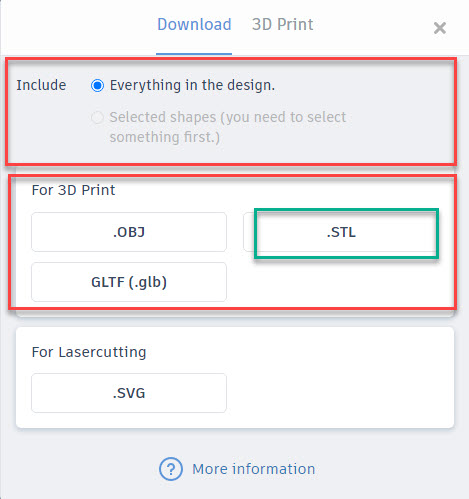The image size is (469, 499).
Task: Choose the 'Selected shapes' radio button
Action: pyautogui.click(x=97, y=117)
